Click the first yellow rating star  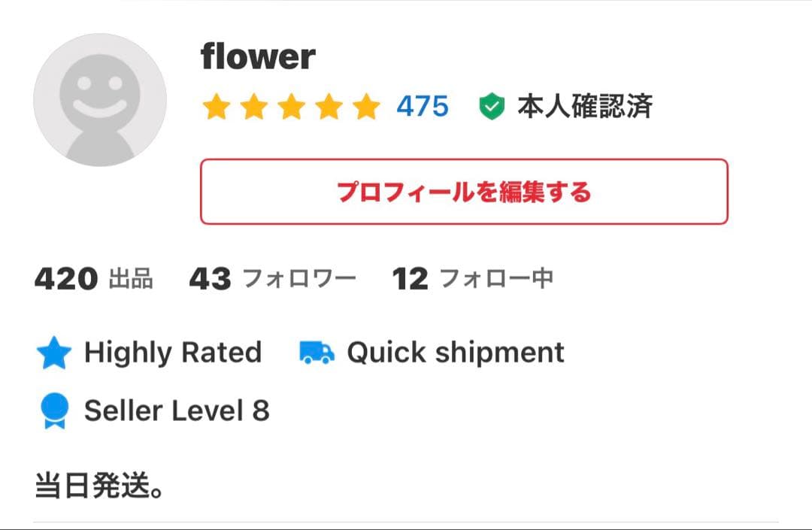216,108
